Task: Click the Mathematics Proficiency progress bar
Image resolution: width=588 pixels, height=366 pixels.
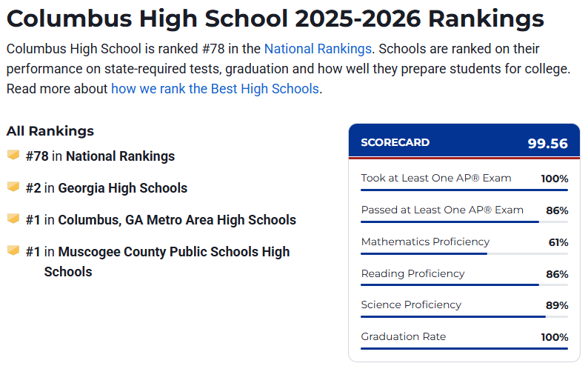Action: pos(464,253)
